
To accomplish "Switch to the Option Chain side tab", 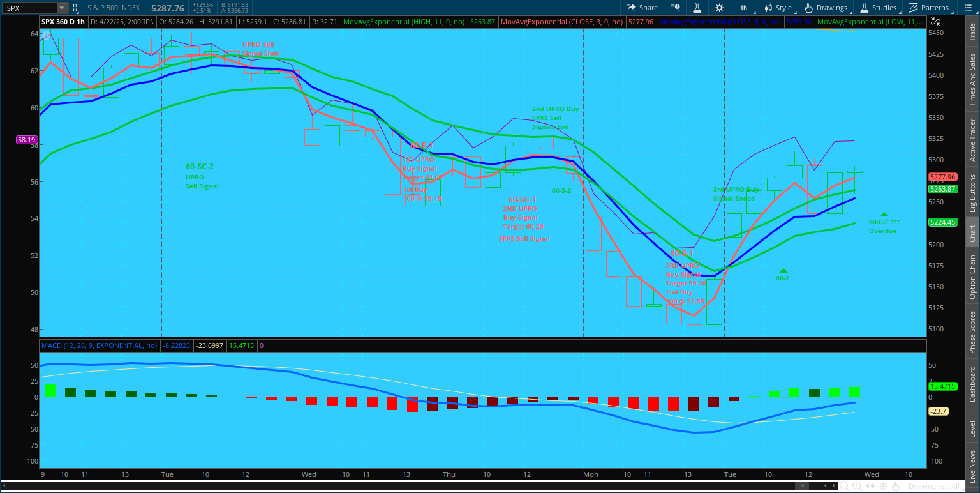I will pos(972,277).
